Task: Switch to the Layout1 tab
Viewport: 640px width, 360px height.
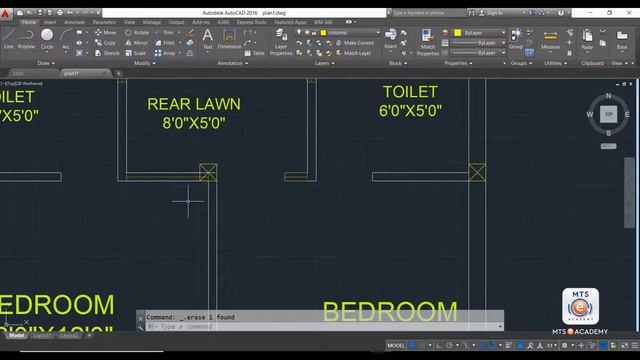Action: point(42,336)
